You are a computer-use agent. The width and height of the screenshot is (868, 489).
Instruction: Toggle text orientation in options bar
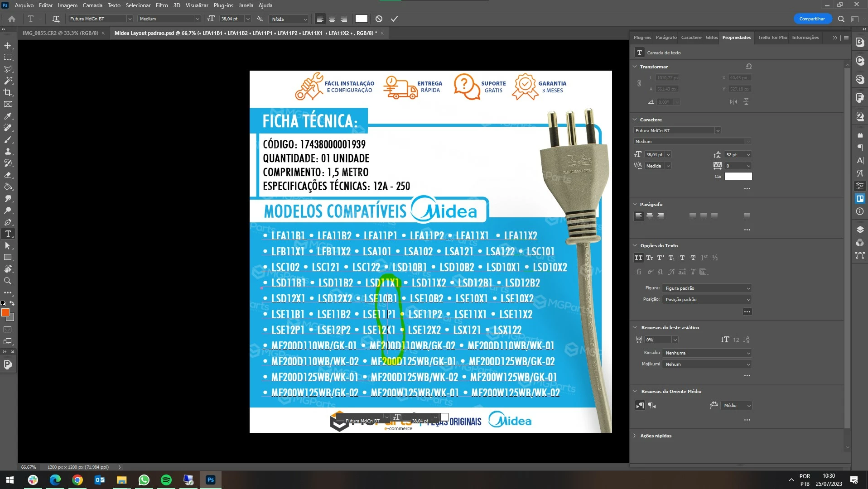[56, 19]
